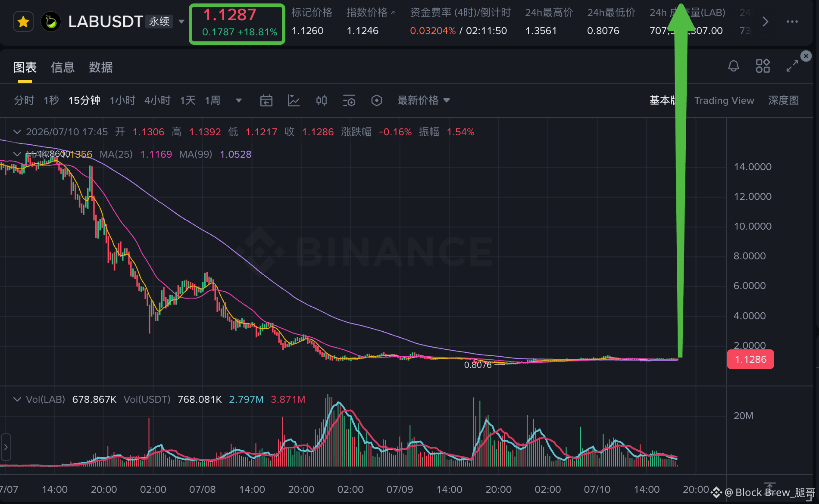Viewport: 819px width, 504px height.
Task: Select the 1天 interval
Action: pos(188,100)
